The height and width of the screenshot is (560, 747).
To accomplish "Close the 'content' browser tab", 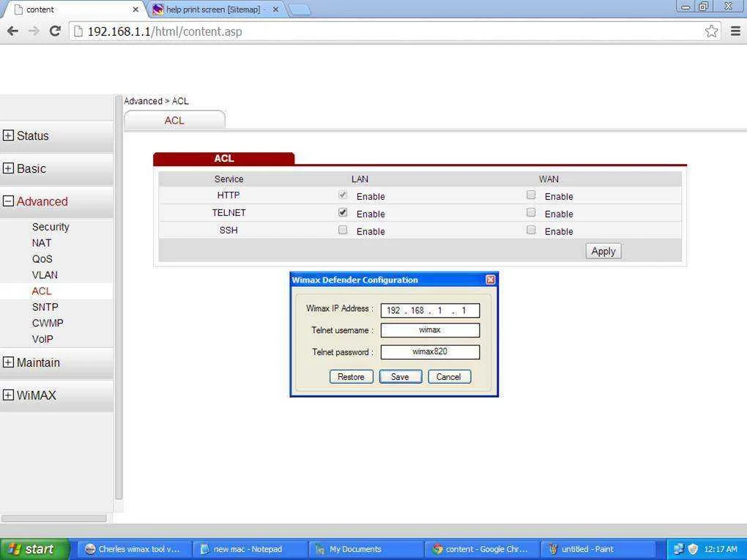I will pos(135,9).
